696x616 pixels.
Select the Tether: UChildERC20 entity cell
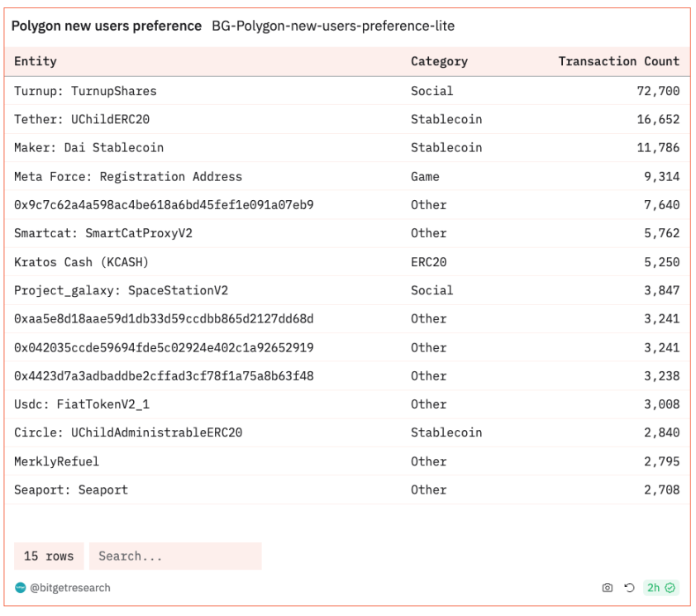(82, 119)
